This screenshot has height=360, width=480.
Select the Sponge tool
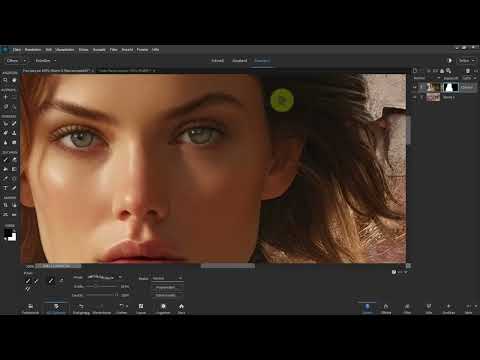click(14, 142)
